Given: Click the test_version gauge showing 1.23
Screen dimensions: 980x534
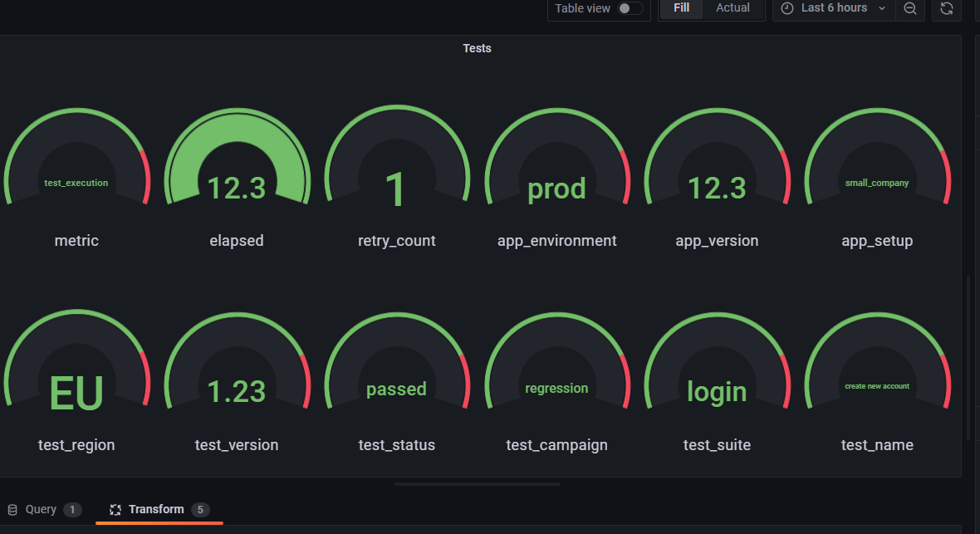Looking at the screenshot, I should point(237,360).
